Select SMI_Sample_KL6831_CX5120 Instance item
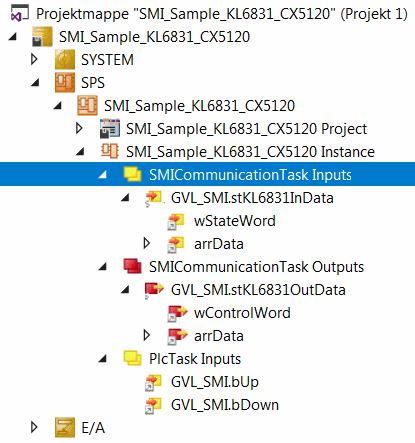 (x=250, y=152)
